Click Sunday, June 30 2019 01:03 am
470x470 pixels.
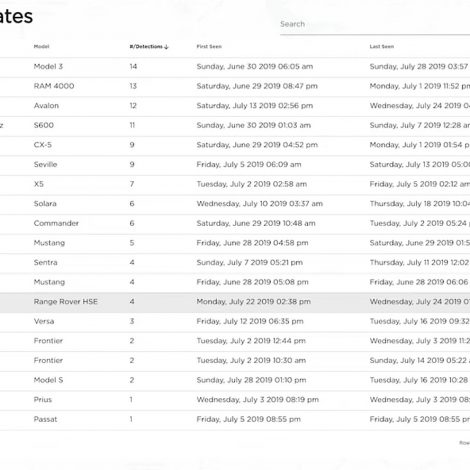(254, 125)
